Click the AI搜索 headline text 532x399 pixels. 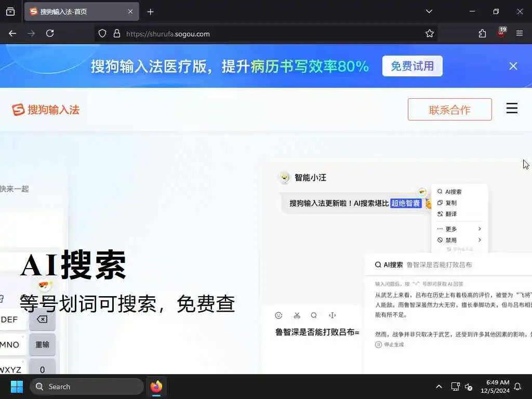click(73, 264)
